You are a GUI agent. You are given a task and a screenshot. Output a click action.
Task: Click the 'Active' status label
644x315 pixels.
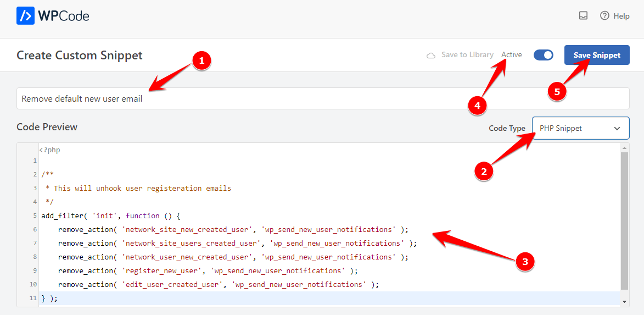click(x=512, y=54)
